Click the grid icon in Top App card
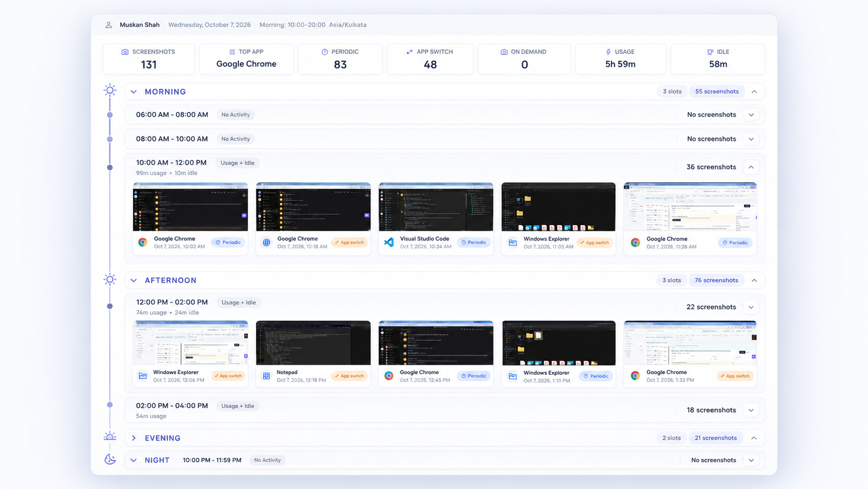Image resolution: width=868 pixels, height=489 pixels. point(232,52)
